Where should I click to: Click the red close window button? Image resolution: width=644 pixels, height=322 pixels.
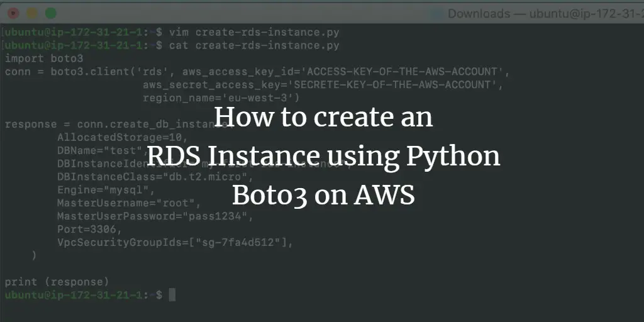(14, 14)
